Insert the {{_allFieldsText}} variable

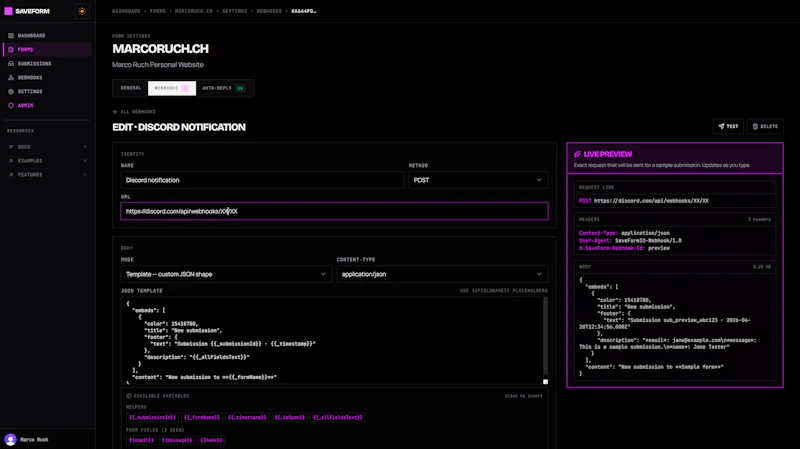[x=338, y=417]
